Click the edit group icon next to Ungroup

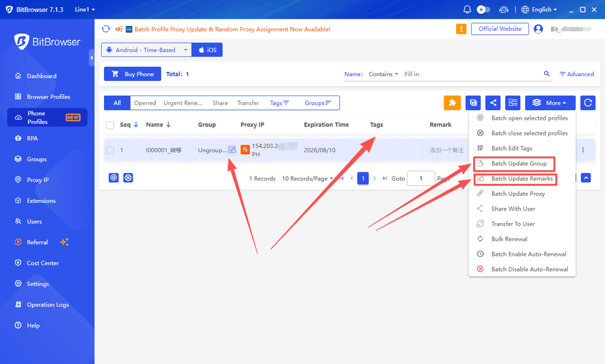(x=232, y=149)
